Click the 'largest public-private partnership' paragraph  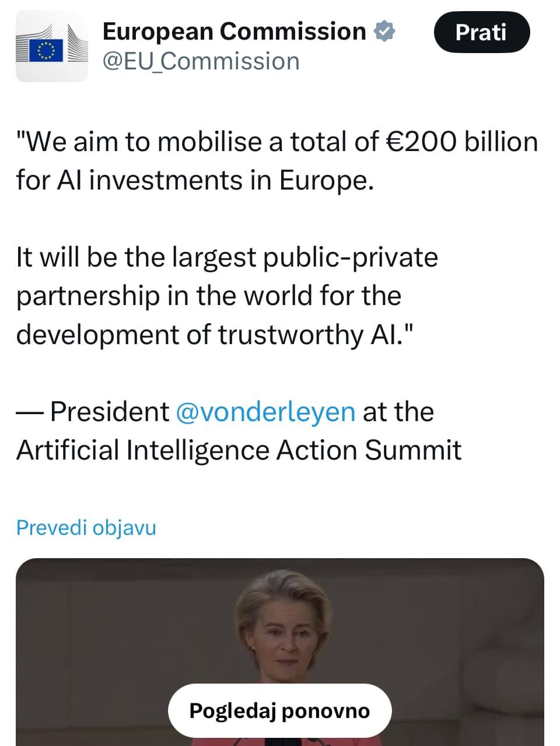pos(227,296)
